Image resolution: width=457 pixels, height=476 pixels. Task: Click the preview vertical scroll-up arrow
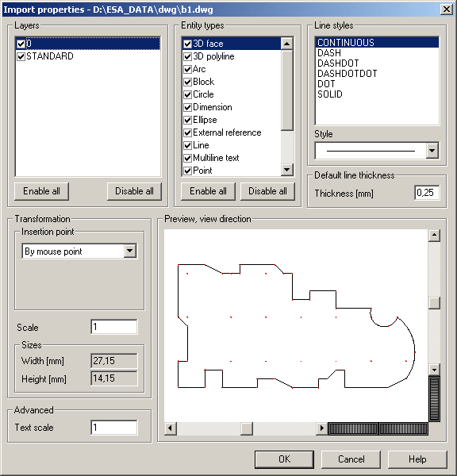click(434, 236)
